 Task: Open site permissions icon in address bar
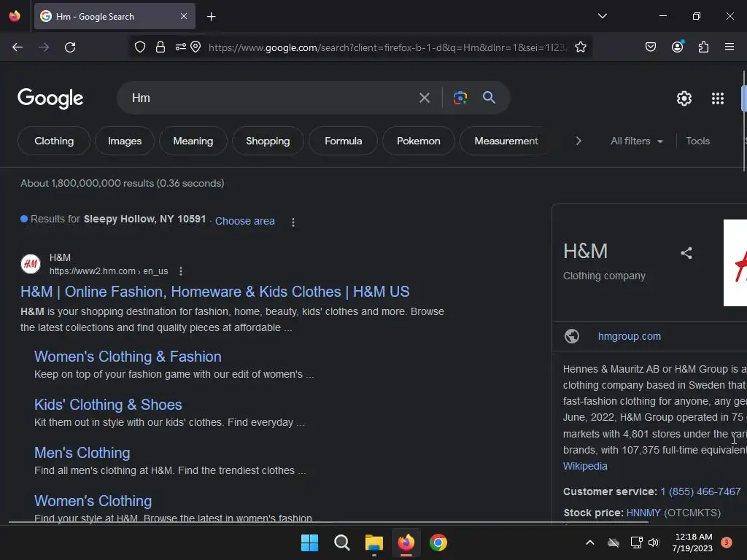tap(181, 47)
